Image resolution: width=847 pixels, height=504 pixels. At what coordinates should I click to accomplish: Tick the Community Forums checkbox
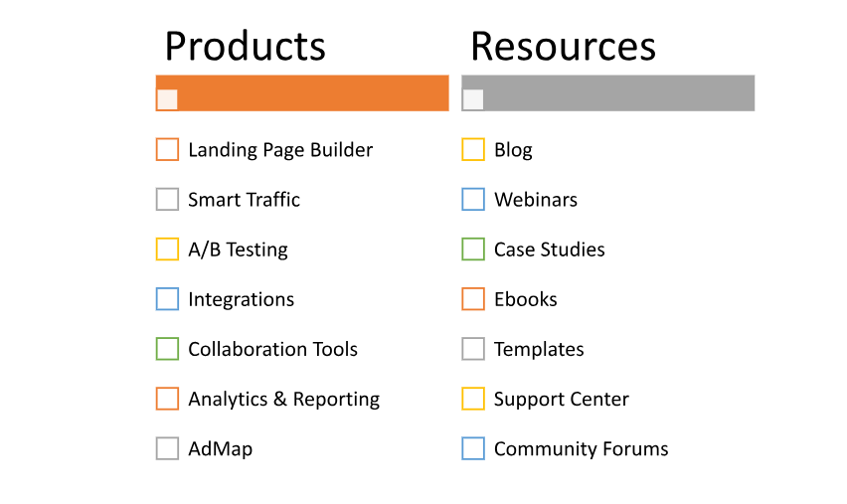pos(473,448)
